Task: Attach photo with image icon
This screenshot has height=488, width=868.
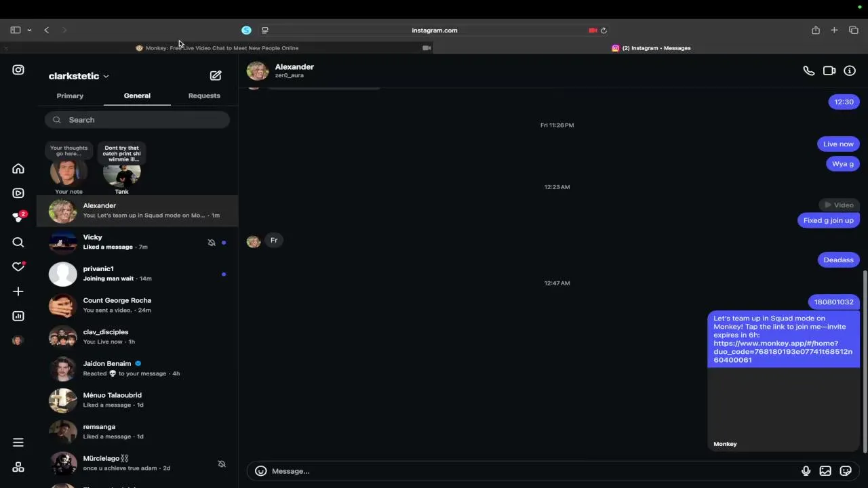Action: 825,471
